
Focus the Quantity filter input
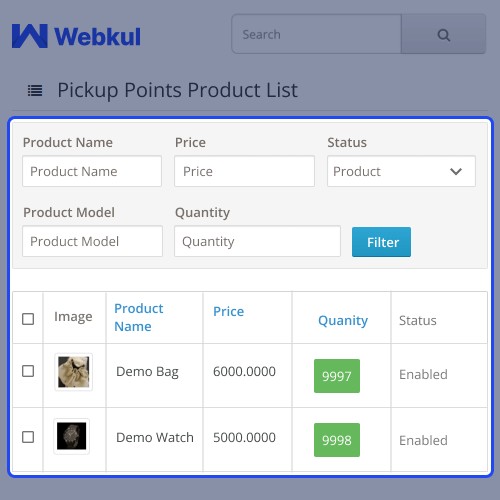coord(257,241)
